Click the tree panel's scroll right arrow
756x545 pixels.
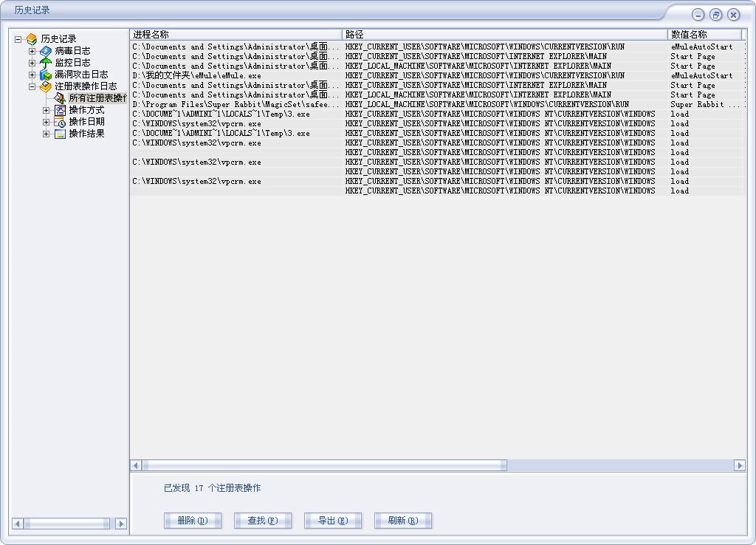click(121, 524)
